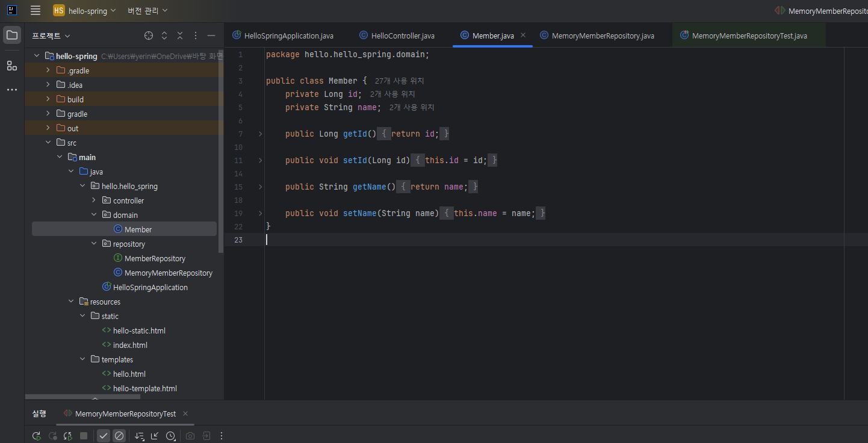Screen dimensions: 868x443
Task: Open the Project tool window folder icon
Action: (x=12, y=35)
